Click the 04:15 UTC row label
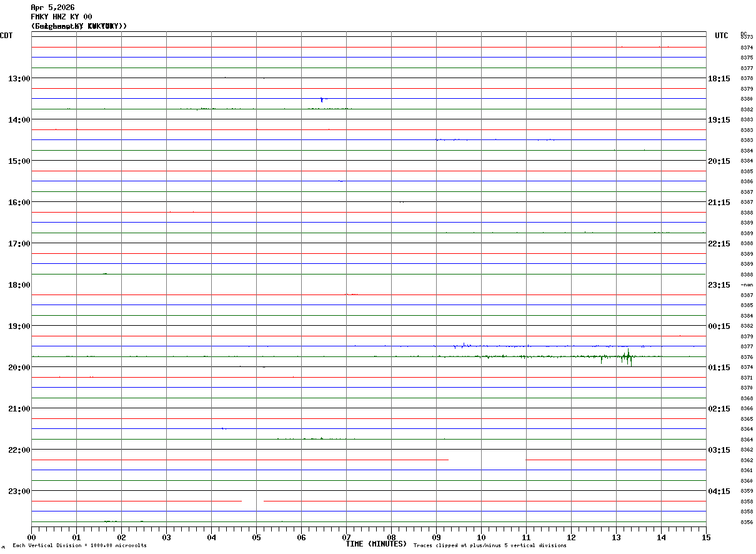Viewport: 756px width, 554px height. click(x=719, y=491)
